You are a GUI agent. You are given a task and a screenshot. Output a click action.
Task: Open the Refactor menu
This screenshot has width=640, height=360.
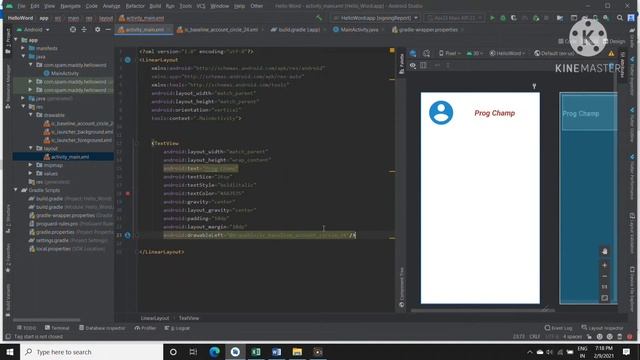click(135, 6)
